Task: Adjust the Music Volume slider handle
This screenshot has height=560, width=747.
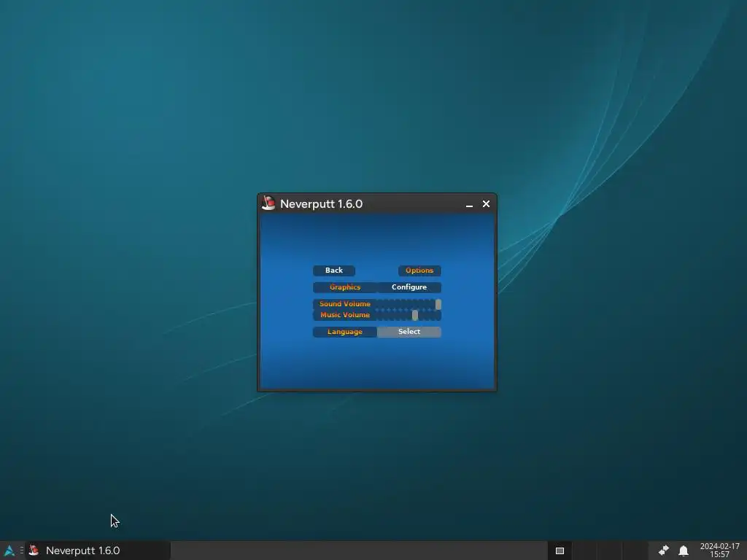Action: point(415,315)
